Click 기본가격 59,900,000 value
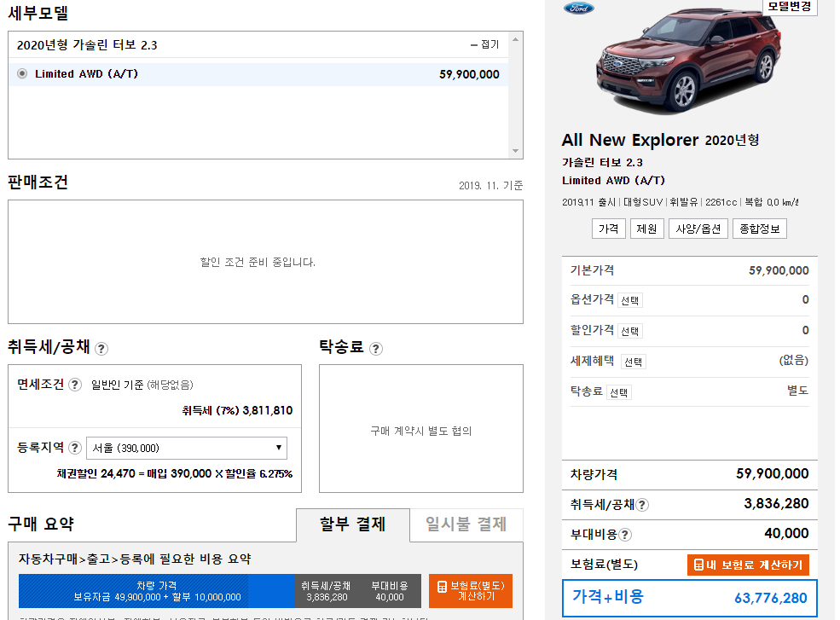The image size is (840, 620). pos(779,270)
